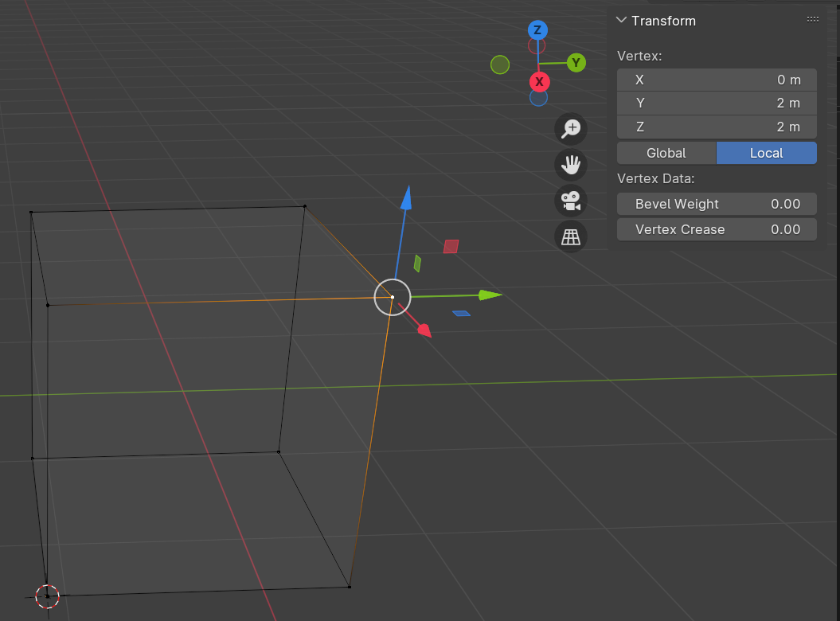Select the Local coordinate toggle
The width and height of the screenshot is (840, 621).
click(766, 153)
